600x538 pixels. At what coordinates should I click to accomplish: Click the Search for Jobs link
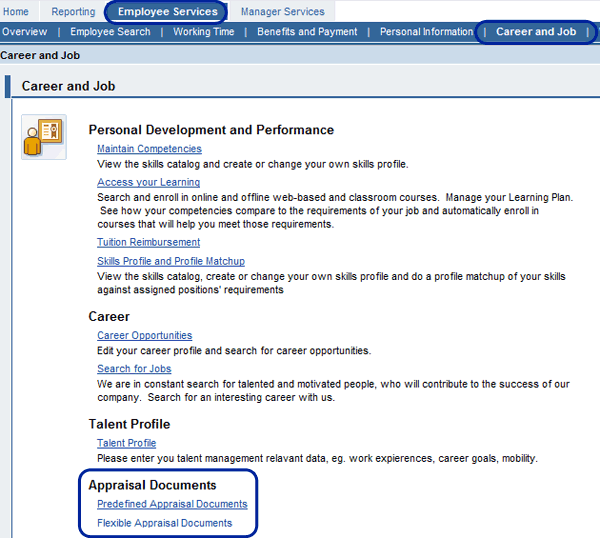(x=134, y=369)
